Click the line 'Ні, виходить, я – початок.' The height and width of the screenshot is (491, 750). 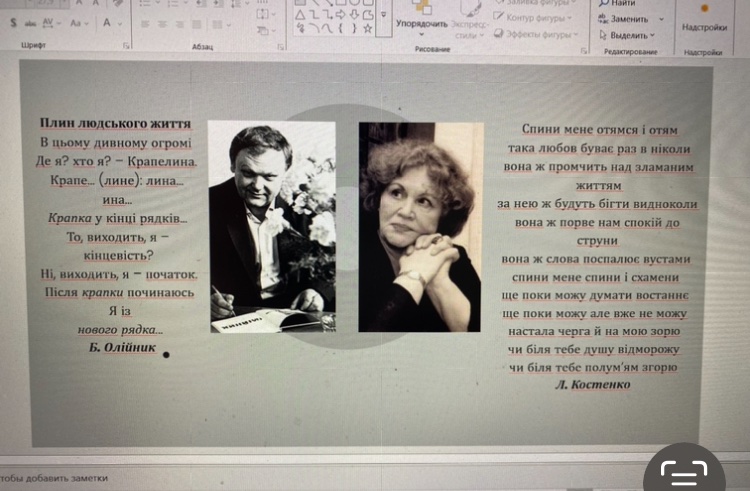[119, 274]
